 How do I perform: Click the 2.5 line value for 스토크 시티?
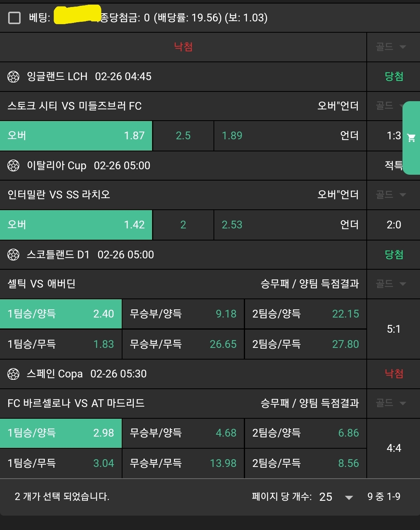(x=183, y=136)
